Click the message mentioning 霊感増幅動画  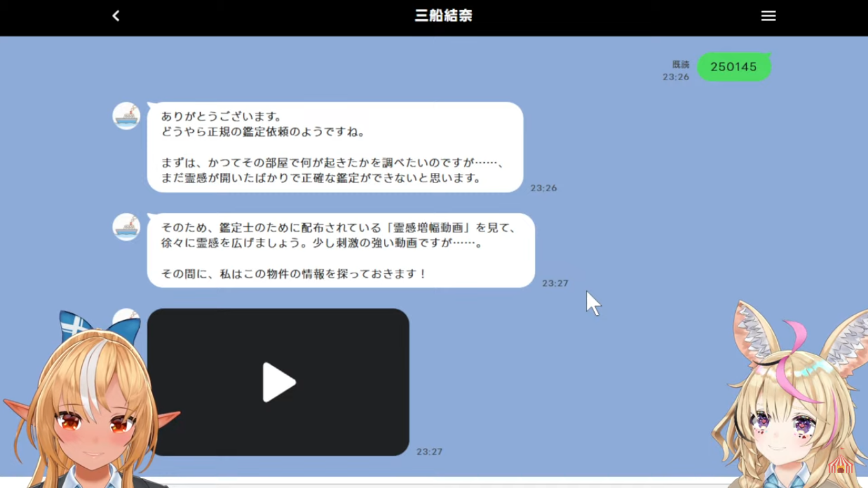point(341,250)
